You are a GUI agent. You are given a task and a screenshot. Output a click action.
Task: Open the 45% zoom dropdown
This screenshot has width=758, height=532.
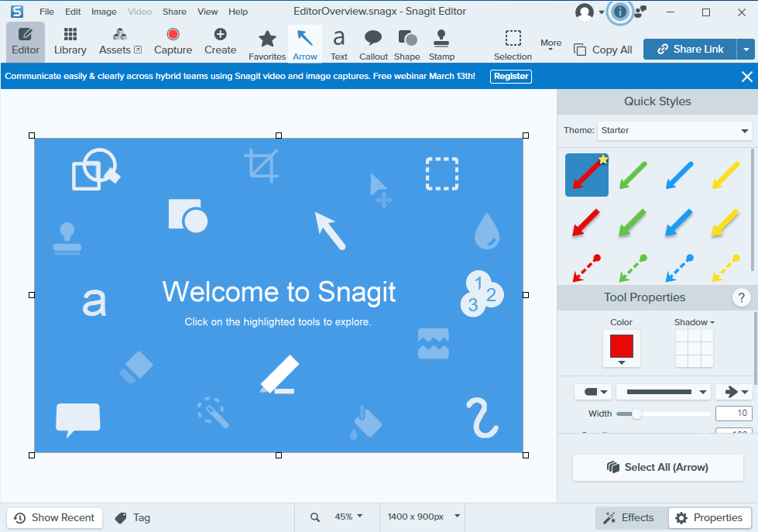348,517
